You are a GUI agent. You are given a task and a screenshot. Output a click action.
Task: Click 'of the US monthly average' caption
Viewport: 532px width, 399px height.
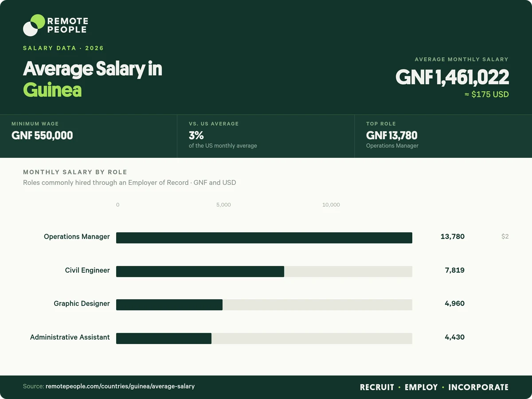click(223, 145)
